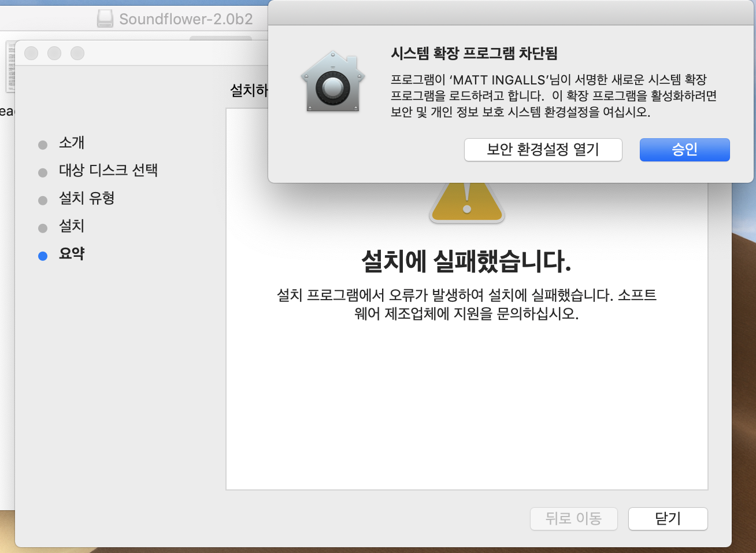Open security preferences via 보안 환경설정 열기
This screenshot has width=756, height=553.
[543, 150]
